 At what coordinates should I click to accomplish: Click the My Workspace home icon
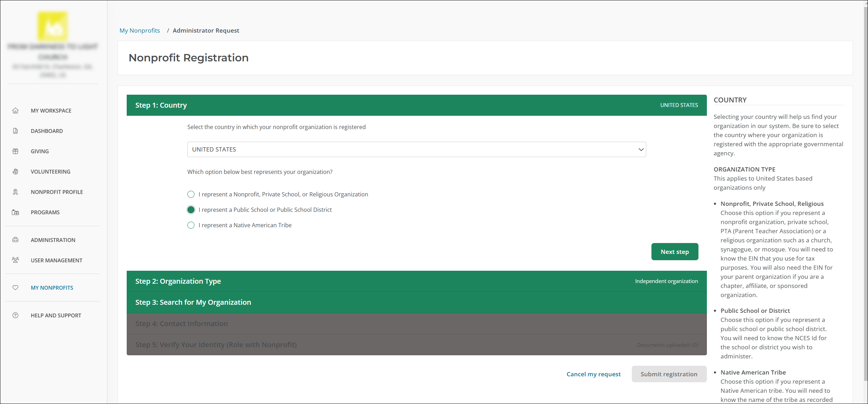pyautogui.click(x=15, y=110)
